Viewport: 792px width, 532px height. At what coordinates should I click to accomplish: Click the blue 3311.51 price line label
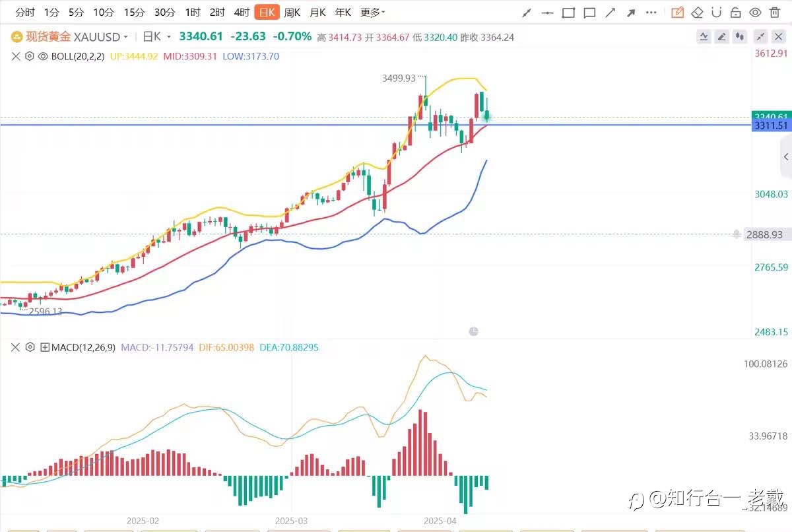[x=771, y=125]
